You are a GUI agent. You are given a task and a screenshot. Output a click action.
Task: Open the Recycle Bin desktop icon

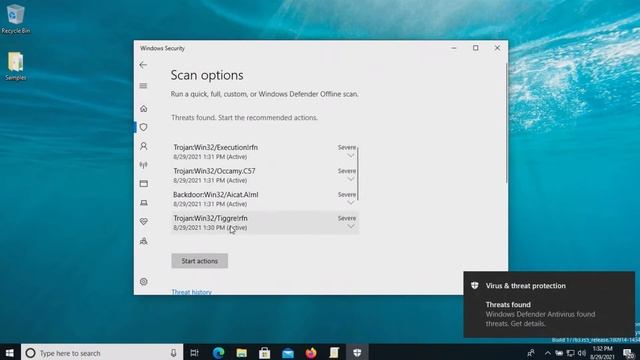coord(16,19)
